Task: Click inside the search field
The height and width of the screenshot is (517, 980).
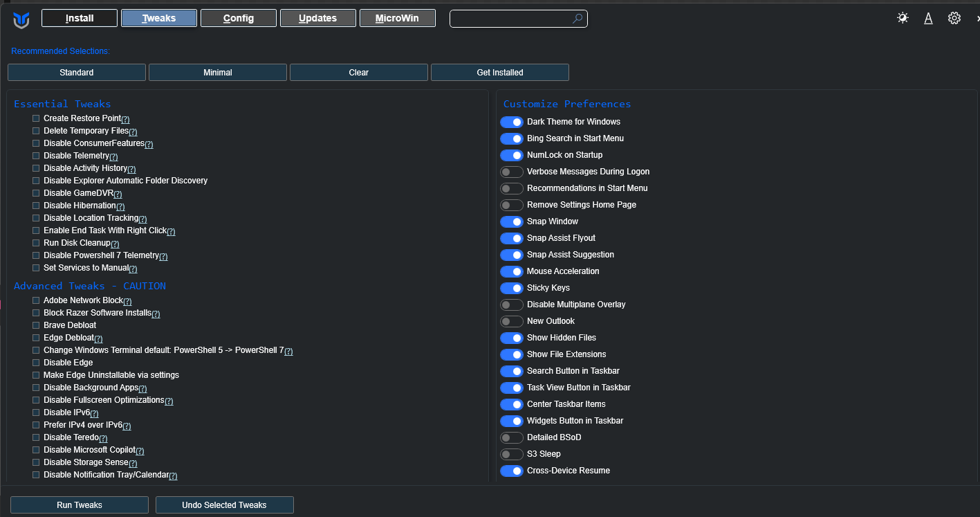Action: (512, 19)
